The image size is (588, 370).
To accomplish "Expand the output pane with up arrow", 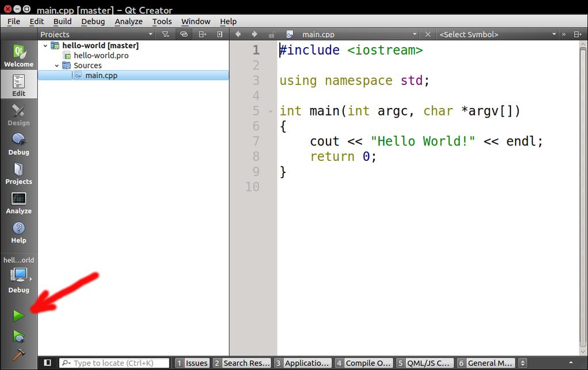I will click(571, 363).
